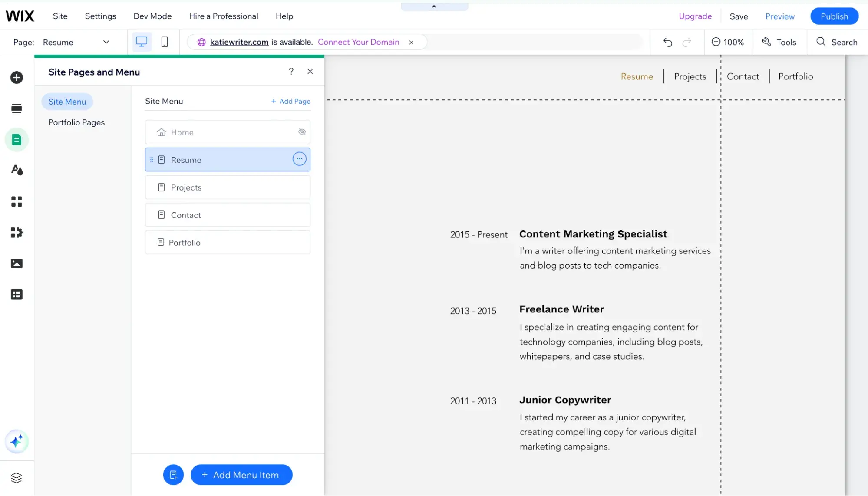
Task: Click the AI assistant sparkle icon
Action: pyautogui.click(x=17, y=441)
